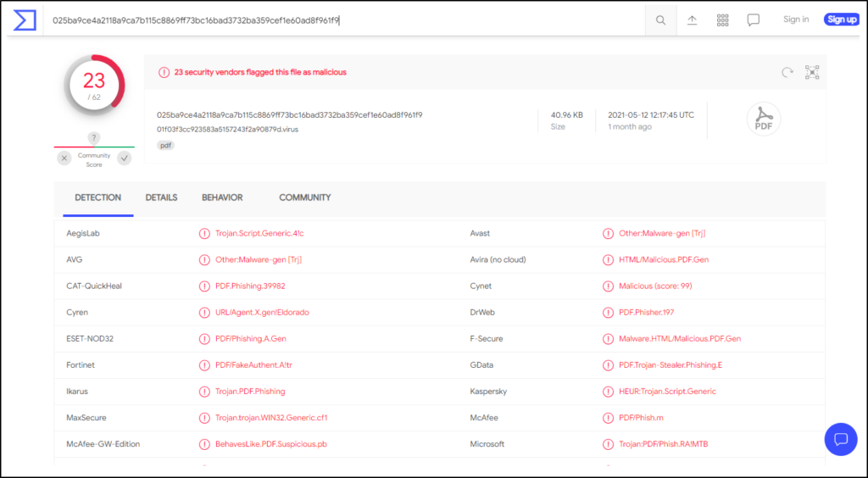868x478 pixels.
Task: Select the Microsoft vendor name
Action: point(487,444)
